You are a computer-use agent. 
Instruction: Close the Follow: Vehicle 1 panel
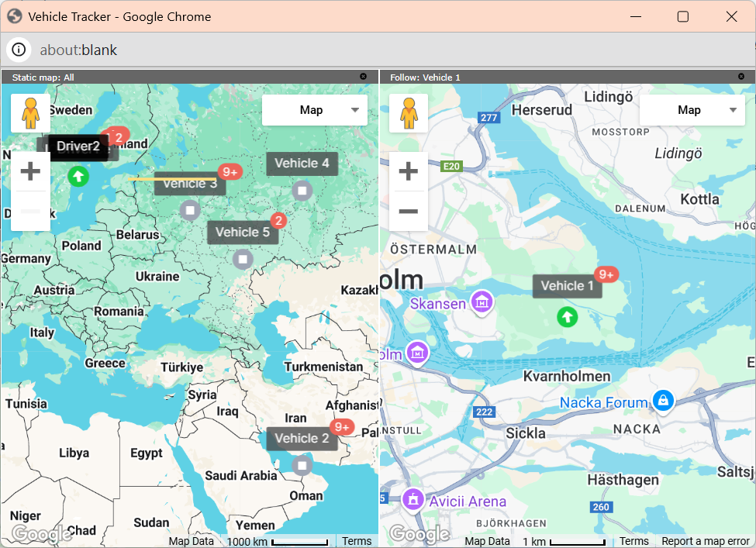pos(741,77)
